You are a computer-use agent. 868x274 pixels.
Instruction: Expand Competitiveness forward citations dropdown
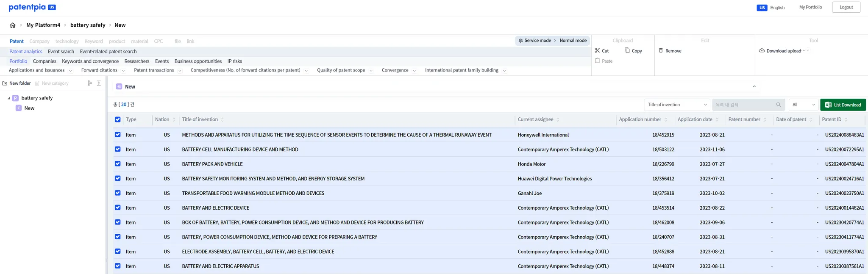[306, 71]
